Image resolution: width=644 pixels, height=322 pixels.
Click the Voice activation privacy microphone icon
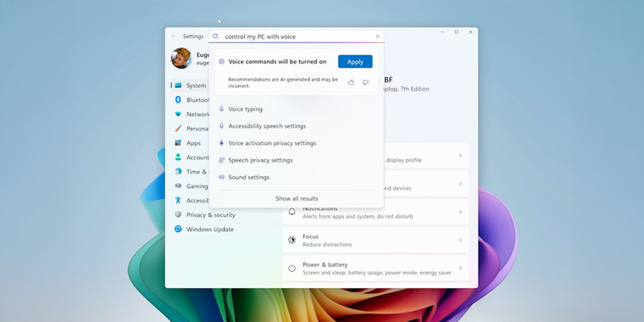(x=221, y=143)
